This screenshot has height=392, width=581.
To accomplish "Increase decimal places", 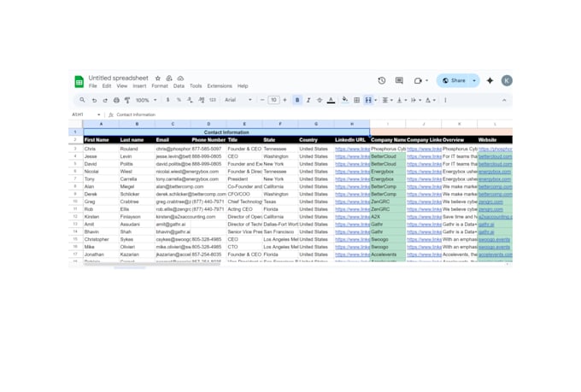I will pyautogui.click(x=201, y=100).
